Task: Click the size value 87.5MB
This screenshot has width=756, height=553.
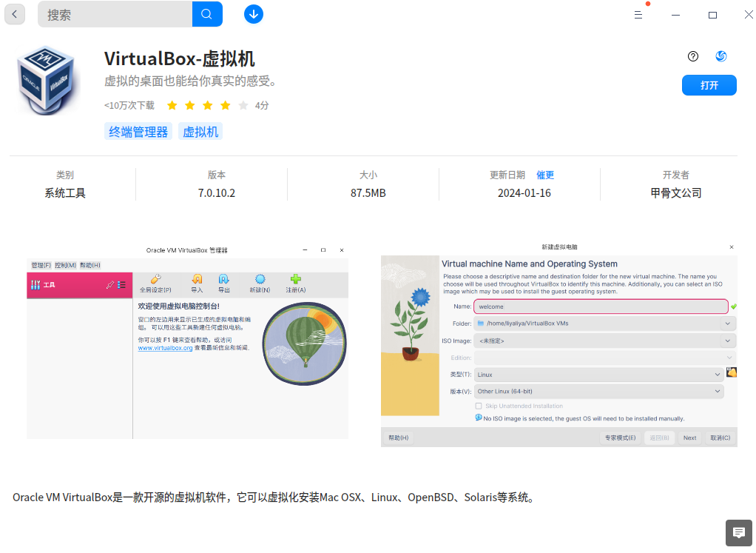Action: [x=368, y=193]
